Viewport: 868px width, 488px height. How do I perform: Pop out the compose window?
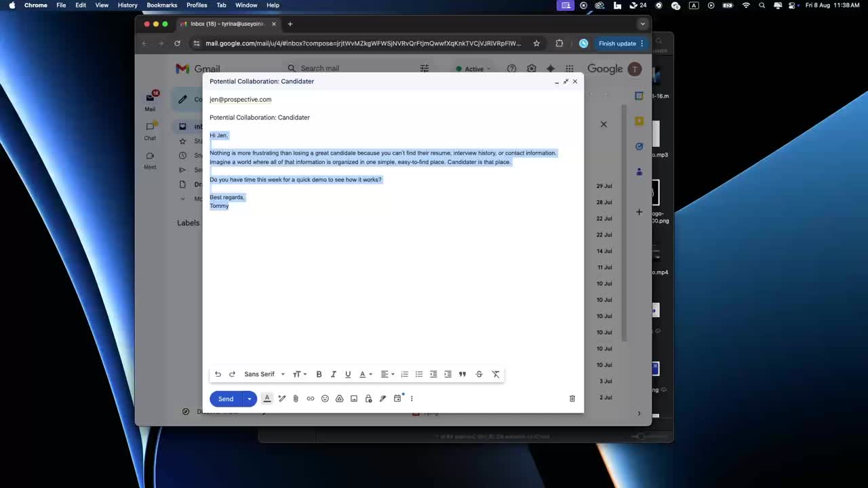click(x=566, y=81)
